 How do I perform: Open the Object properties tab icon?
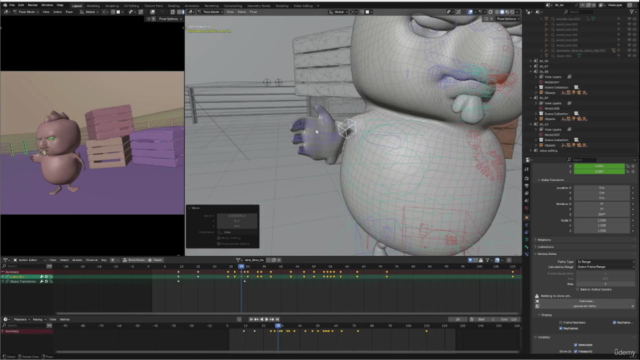527,218
